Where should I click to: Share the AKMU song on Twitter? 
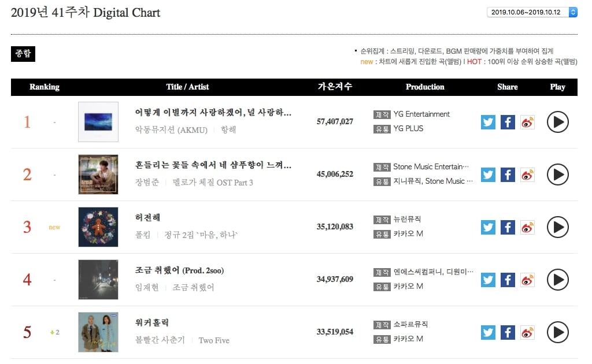(x=488, y=122)
